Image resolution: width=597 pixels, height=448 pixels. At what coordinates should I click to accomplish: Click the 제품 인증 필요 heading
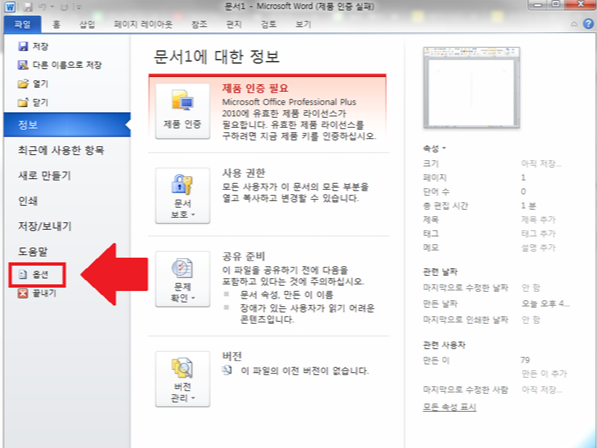click(255, 89)
